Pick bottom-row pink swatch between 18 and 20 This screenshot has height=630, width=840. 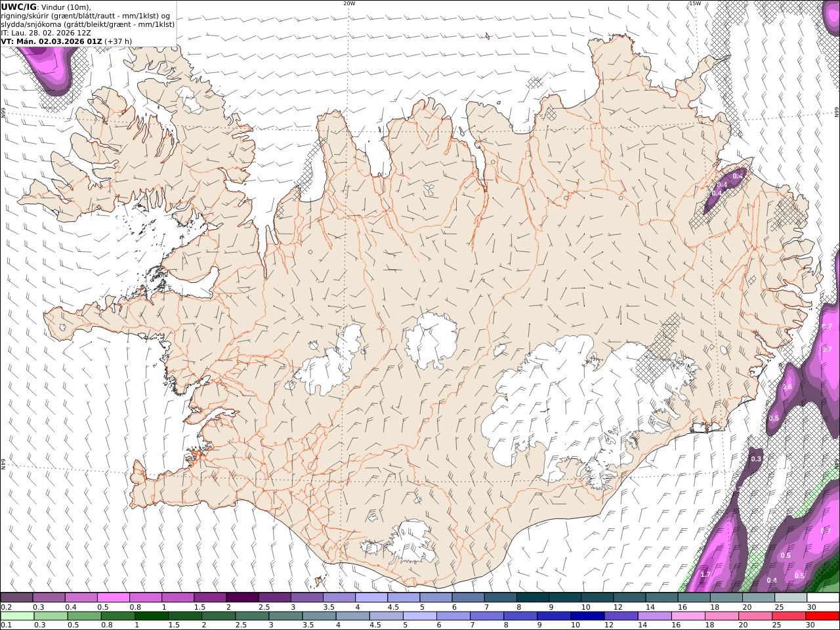click(721, 616)
